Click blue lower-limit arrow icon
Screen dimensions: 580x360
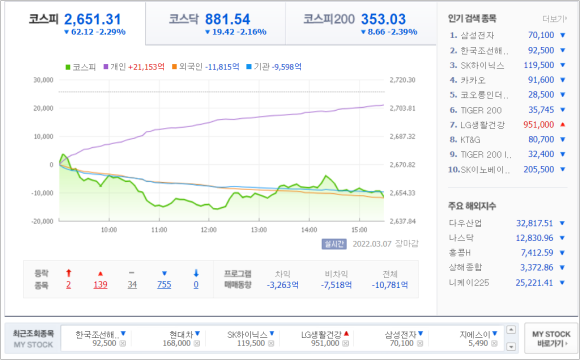pyautogui.click(x=196, y=273)
